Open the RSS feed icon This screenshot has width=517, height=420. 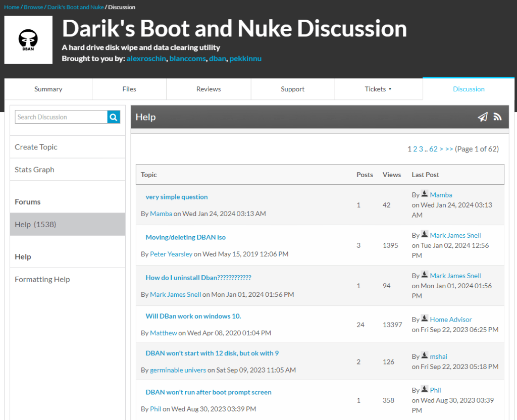(x=497, y=117)
